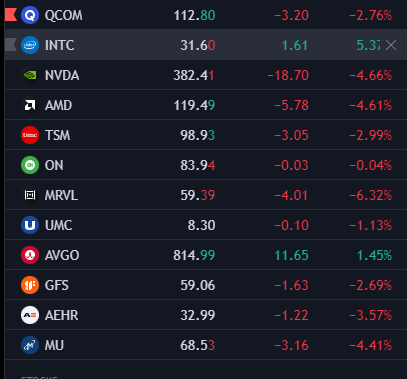The width and height of the screenshot is (407, 379).
Task: Click the TSM red logo icon
Action: click(30, 135)
